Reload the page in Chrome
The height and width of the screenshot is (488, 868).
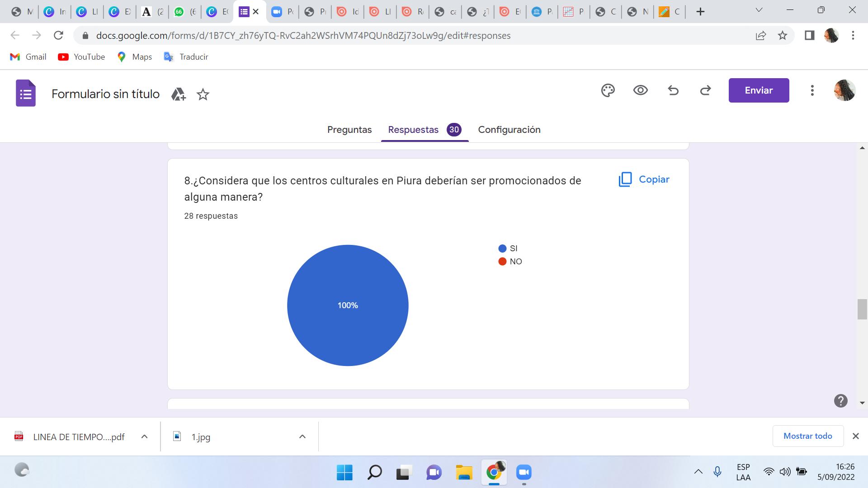pyautogui.click(x=58, y=35)
